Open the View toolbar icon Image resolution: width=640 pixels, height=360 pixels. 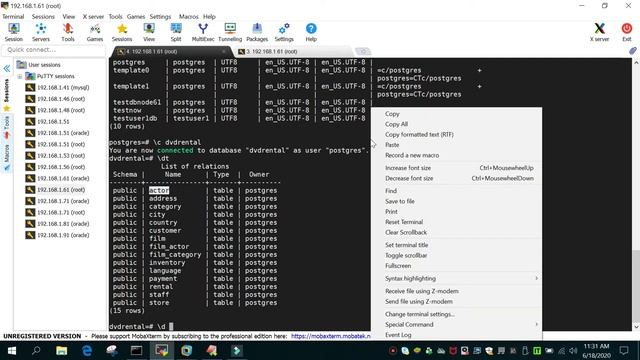coord(149,32)
